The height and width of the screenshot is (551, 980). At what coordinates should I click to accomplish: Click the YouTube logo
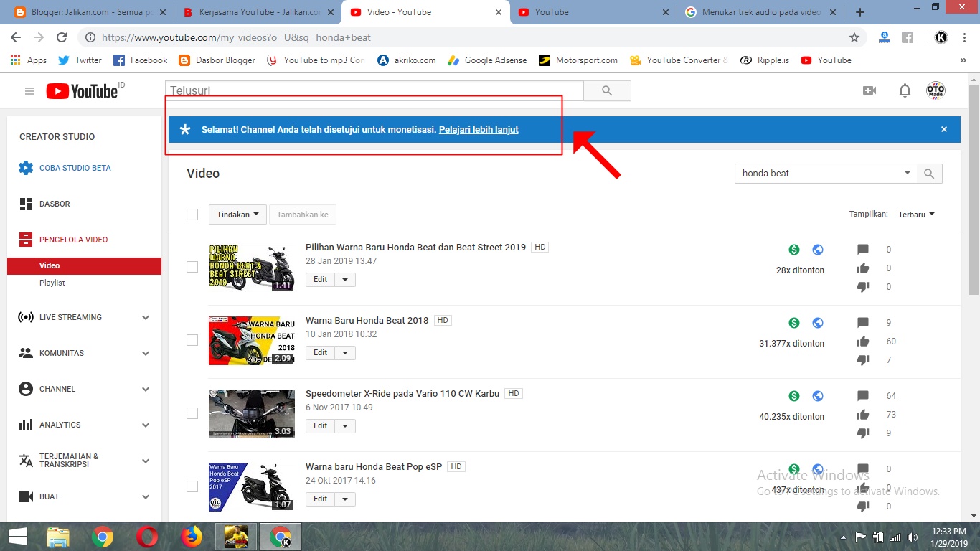(82, 91)
